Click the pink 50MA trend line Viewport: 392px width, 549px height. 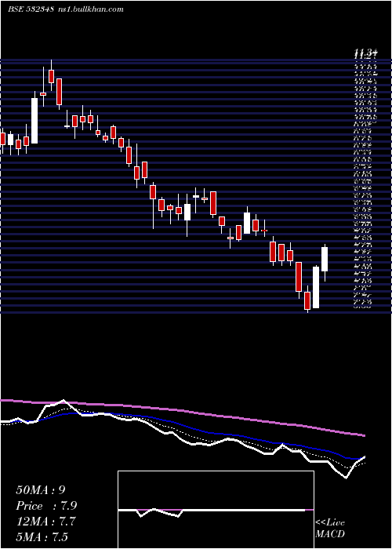pos(182,411)
